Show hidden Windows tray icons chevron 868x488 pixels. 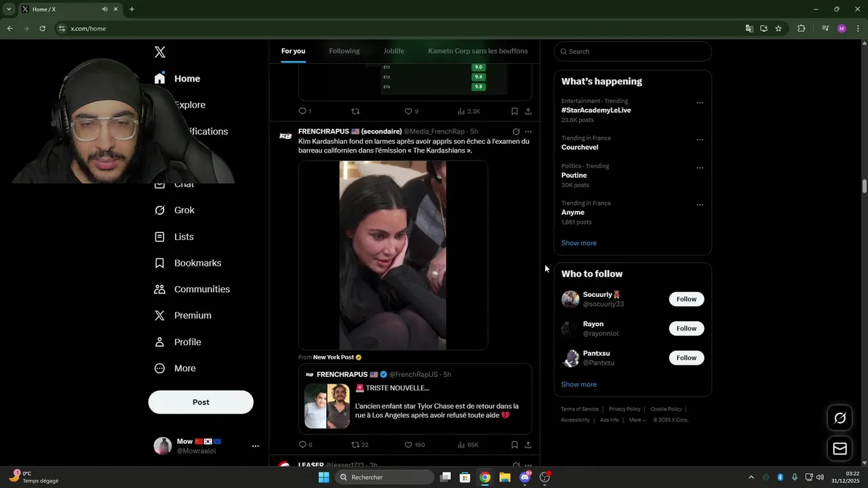[751, 477]
